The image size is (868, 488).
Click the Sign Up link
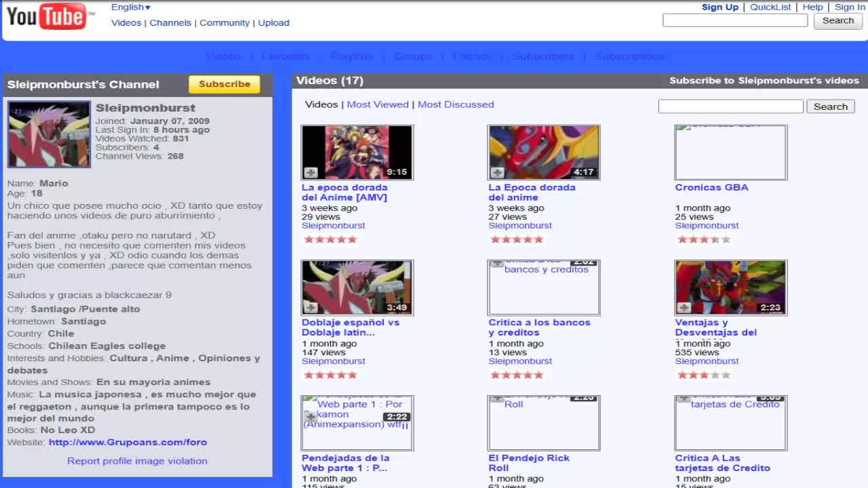719,7
